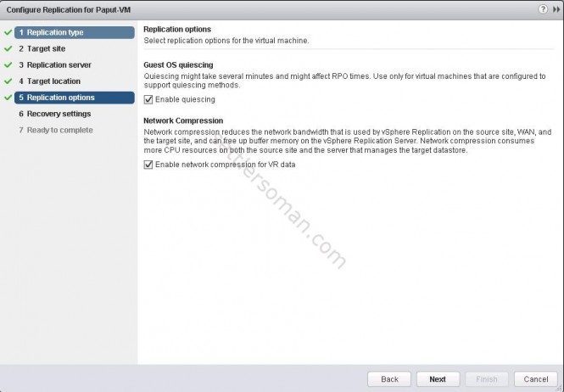Disable the Enable quiescing checkbox
This screenshot has height=392, width=564.
pos(149,99)
